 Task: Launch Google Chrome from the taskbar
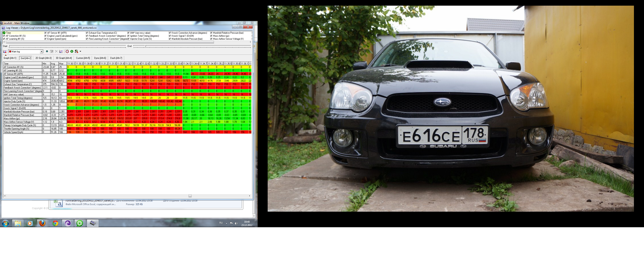pyautogui.click(x=56, y=223)
